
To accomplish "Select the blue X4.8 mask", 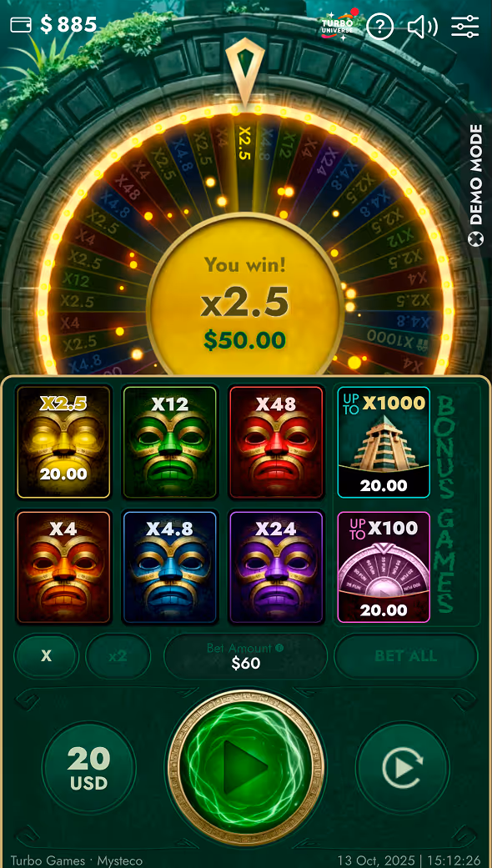I will tap(170, 568).
